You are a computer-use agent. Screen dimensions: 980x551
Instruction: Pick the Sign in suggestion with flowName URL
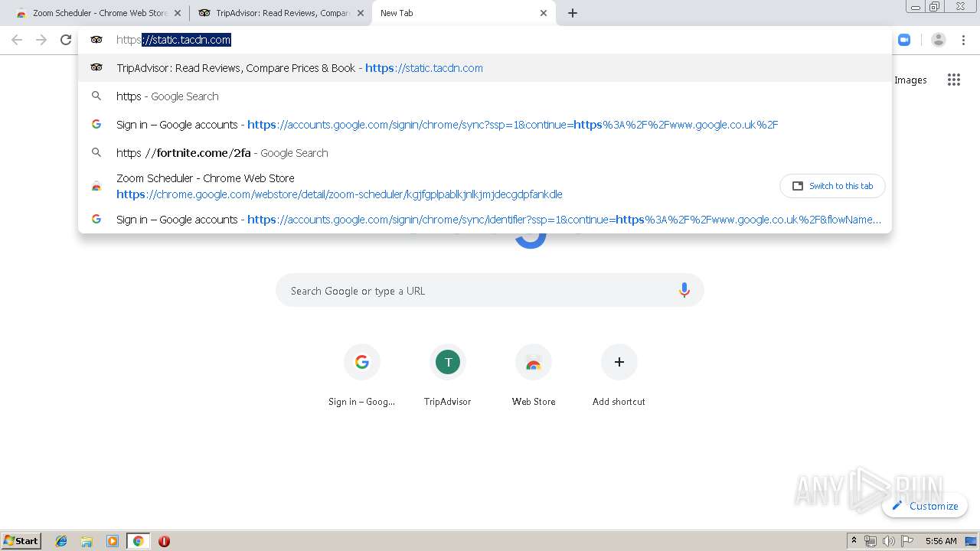click(485, 220)
